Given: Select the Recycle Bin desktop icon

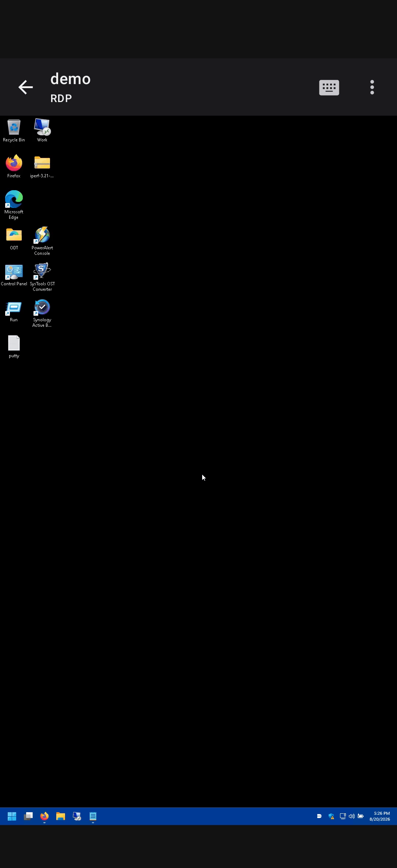Looking at the screenshot, I should tap(14, 131).
